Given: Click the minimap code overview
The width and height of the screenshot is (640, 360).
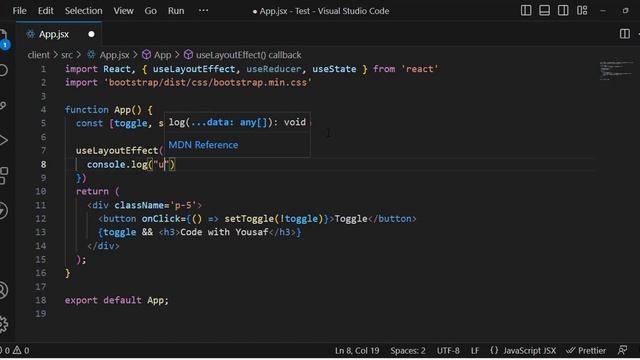Looking at the screenshot, I should (616, 71).
